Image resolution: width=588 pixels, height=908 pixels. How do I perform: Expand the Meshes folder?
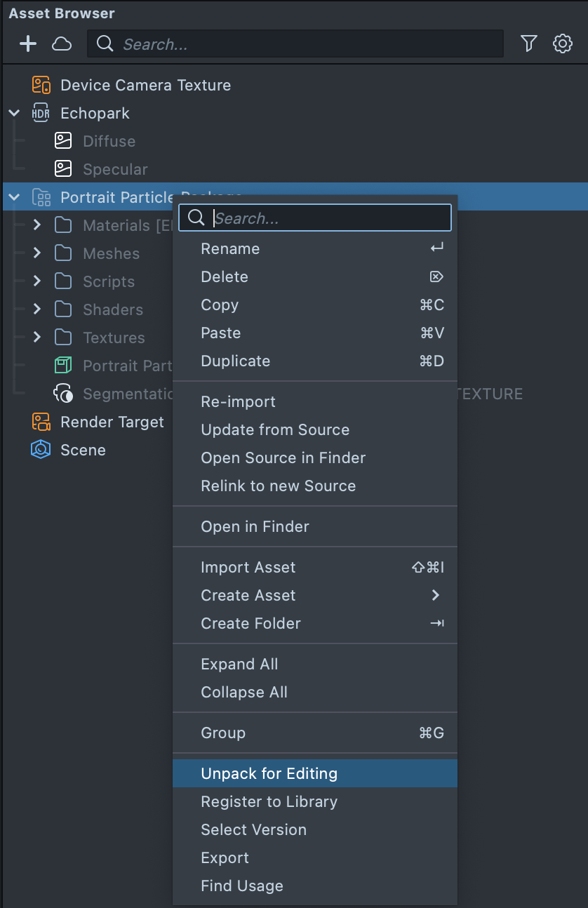37,253
